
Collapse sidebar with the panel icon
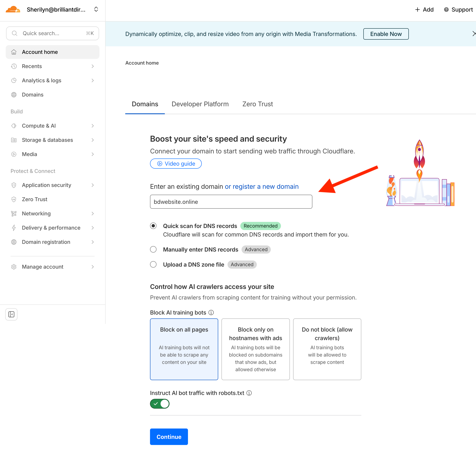(x=11, y=314)
